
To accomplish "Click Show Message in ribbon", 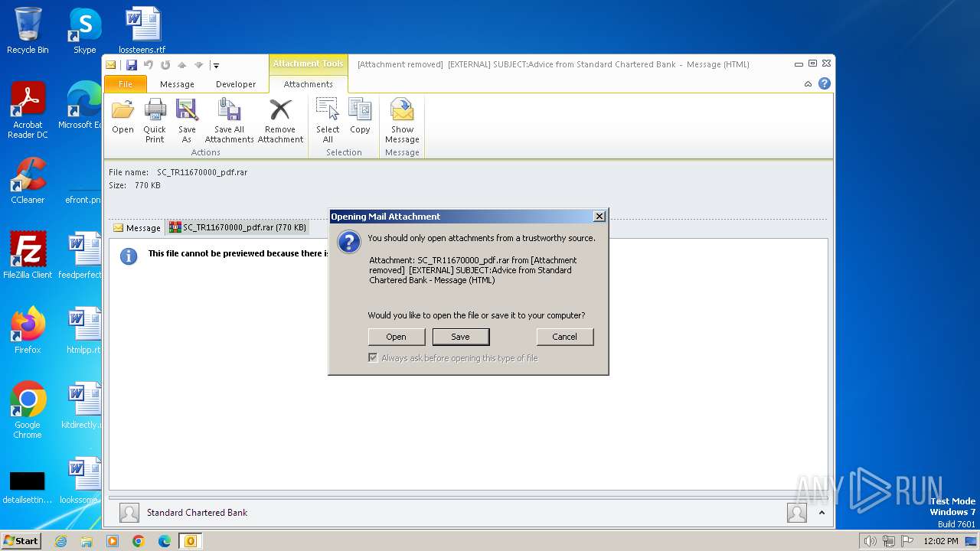I will point(402,120).
